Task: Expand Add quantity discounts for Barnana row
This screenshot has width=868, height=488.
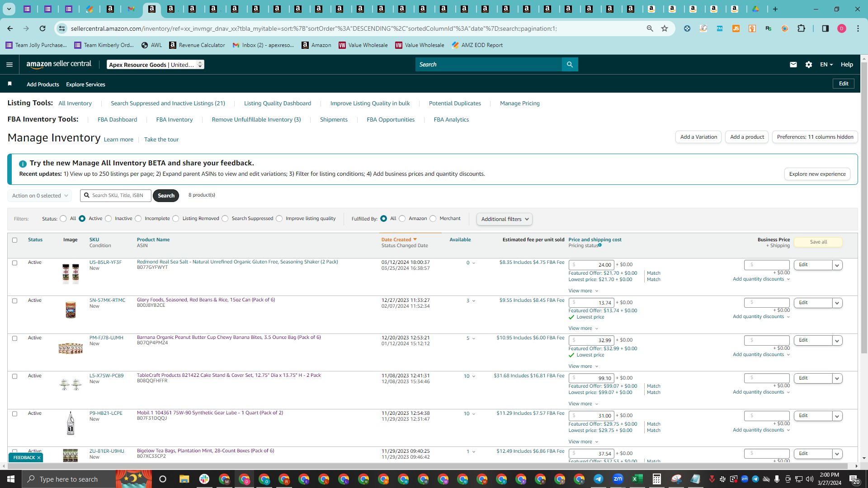Action: click(x=761, y=355)
